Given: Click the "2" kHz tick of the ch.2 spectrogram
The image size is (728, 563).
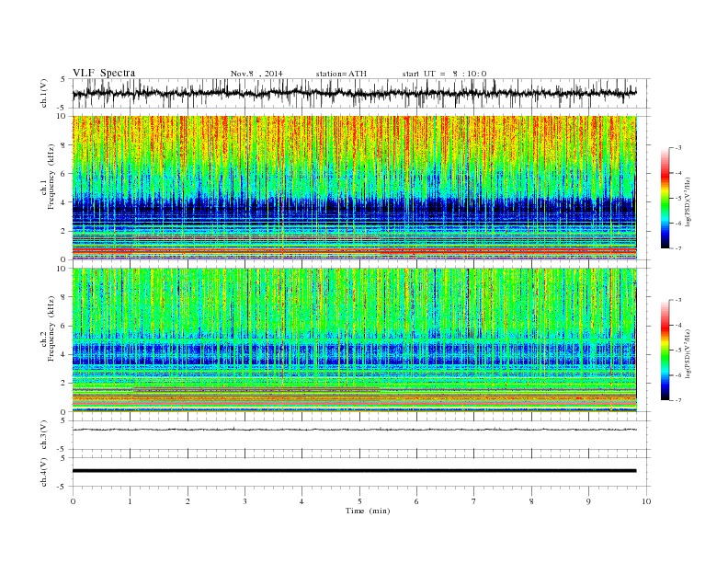Looking at the screenshot, I should click(x=63, y=383).
